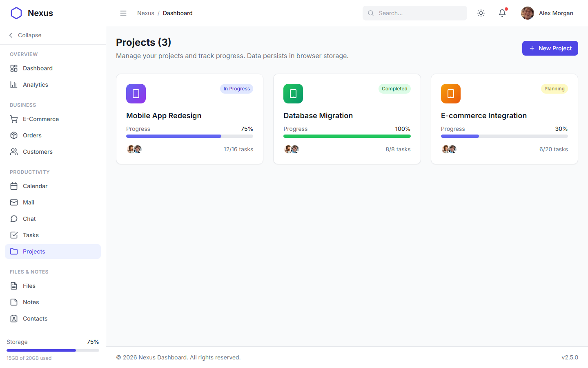Viewport: 588px width, 368px height.
Task: Click the Projects folder icon
Action: [x=14, y=251]
